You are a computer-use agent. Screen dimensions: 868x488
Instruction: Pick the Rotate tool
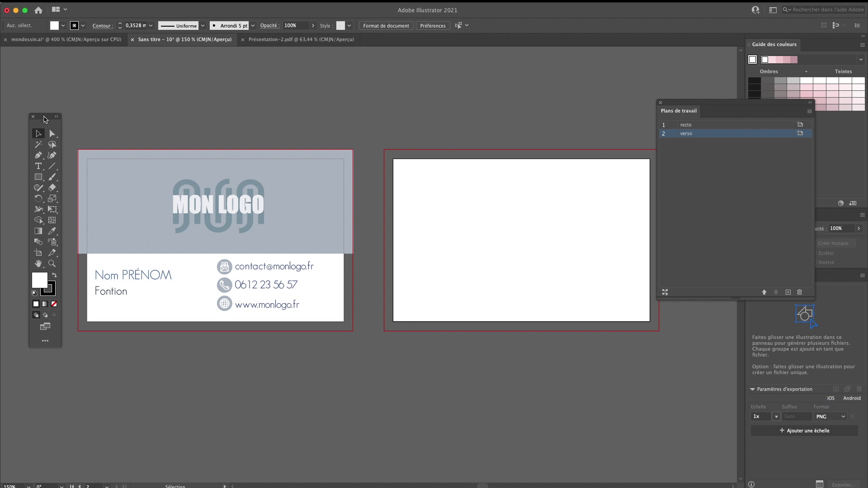tap(38, 199)
